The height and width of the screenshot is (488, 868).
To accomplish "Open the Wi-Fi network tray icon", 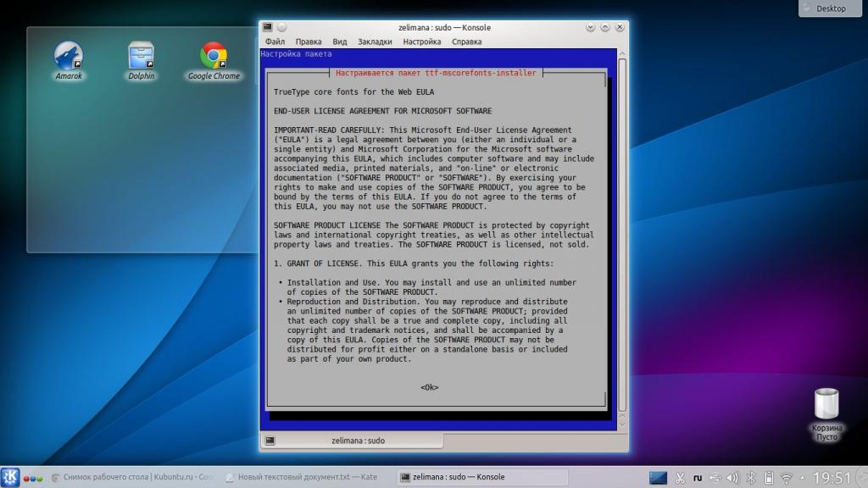I will click(x=786, y=478).
